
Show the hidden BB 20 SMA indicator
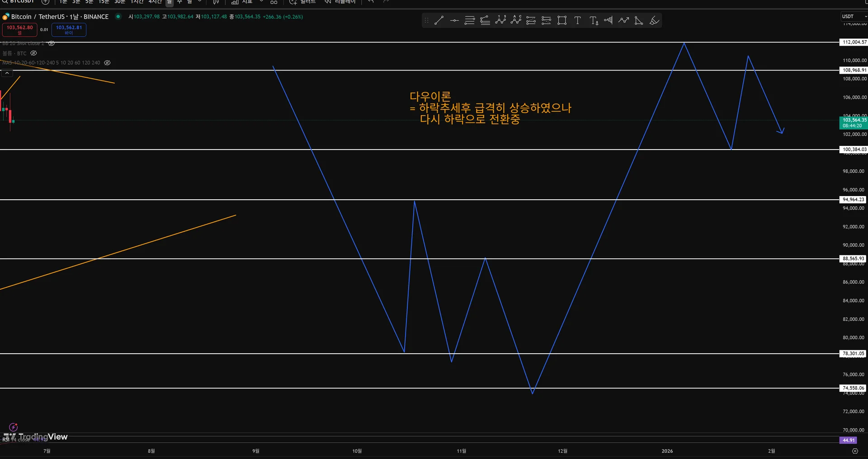(52, 43)
